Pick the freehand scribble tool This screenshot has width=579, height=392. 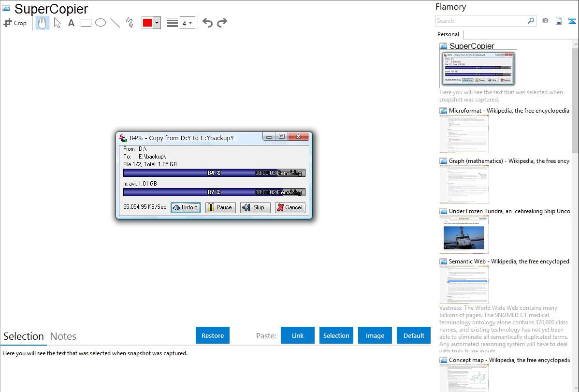(130, 23)
